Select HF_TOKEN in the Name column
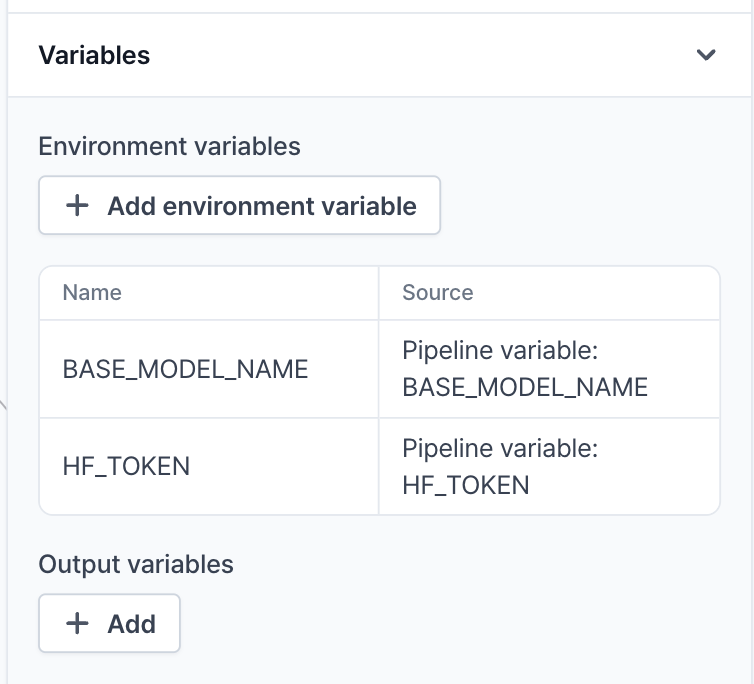The image size is (754, 684). coord(126,466)
